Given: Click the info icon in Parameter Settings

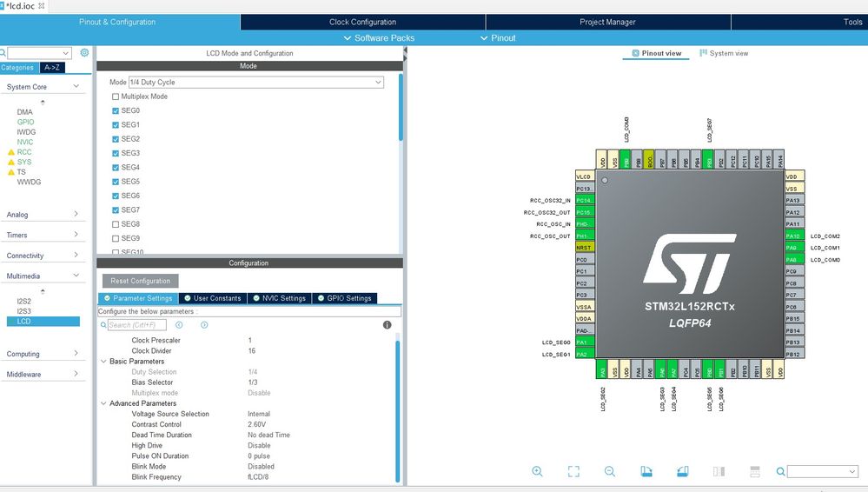Looking at the screenshot, I should [x=387, y=325].
